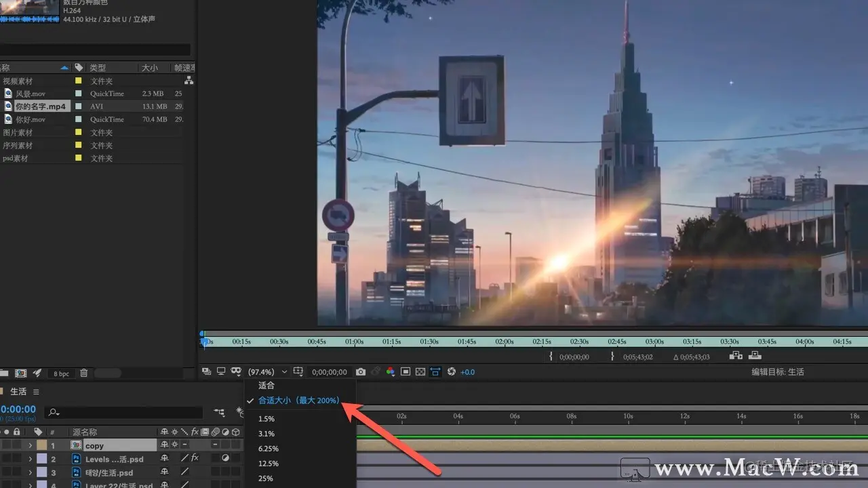Image resolution: width=868 pixels, height=488 pixels.
Task: Click the 3D layer cube column header icon
Action: click(x=235, y=432)
